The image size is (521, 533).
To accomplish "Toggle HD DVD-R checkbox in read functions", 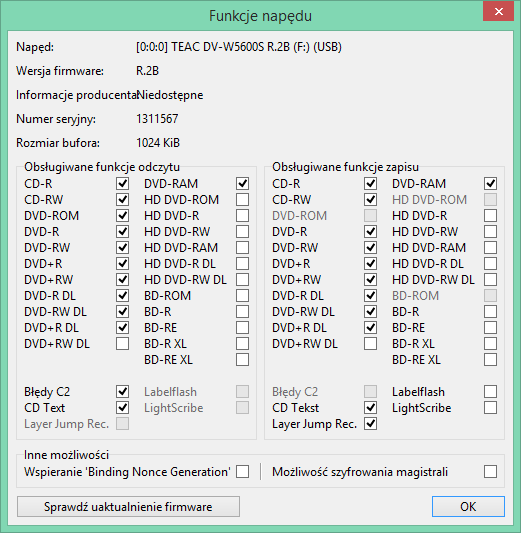I will click(x=242, y=216).
